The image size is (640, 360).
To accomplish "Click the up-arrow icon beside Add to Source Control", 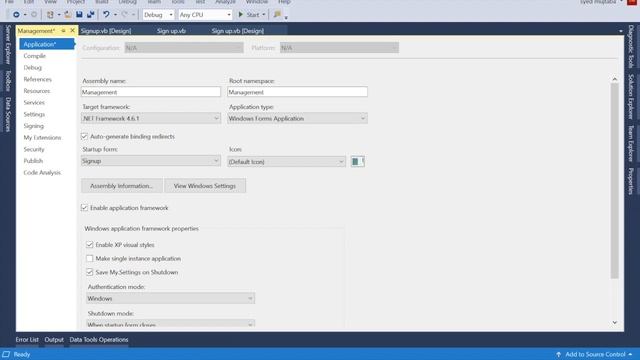I will [x=558, y=354].
